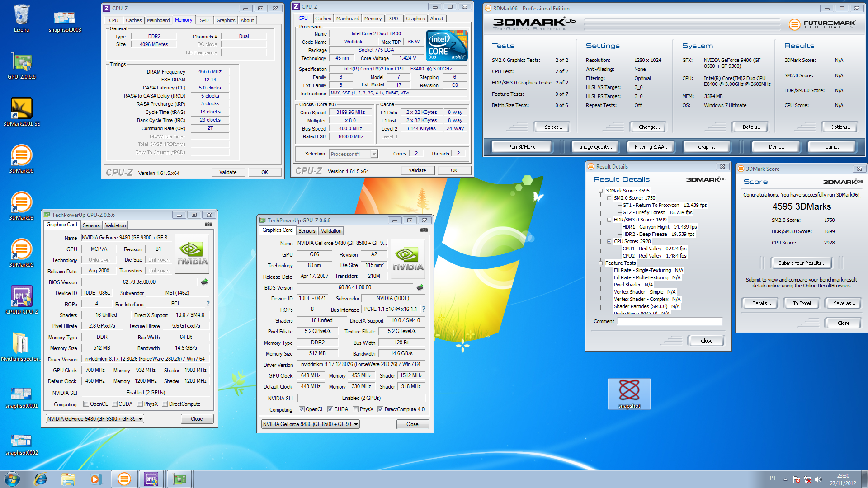
Task: Open Windows Media Player from the taskbar
Action: pos(95,479)
